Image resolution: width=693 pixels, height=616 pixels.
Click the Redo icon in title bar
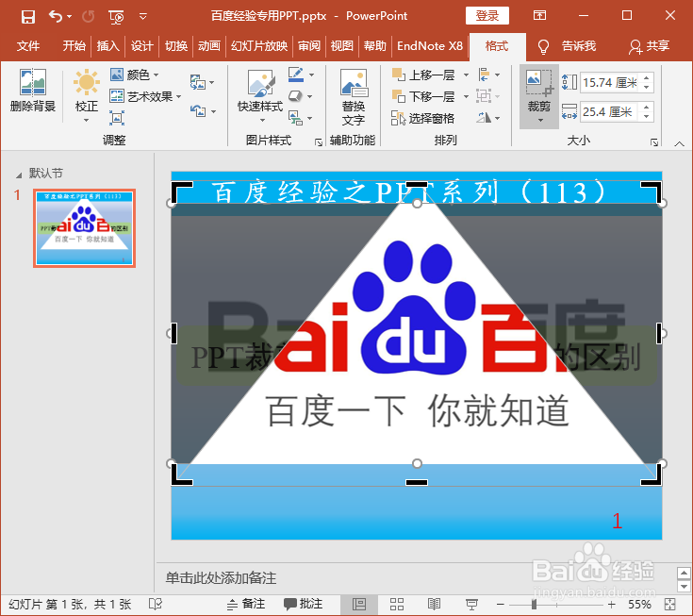tap(89, 16)
